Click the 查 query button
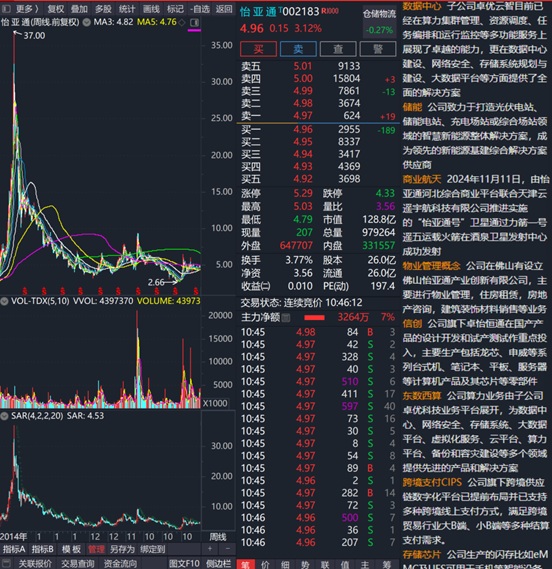The width and height of the screenshot is (552, 569). 338,49
